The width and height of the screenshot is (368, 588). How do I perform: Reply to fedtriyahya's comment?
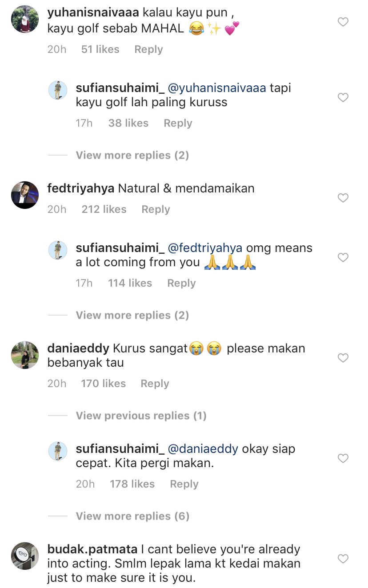156,209
